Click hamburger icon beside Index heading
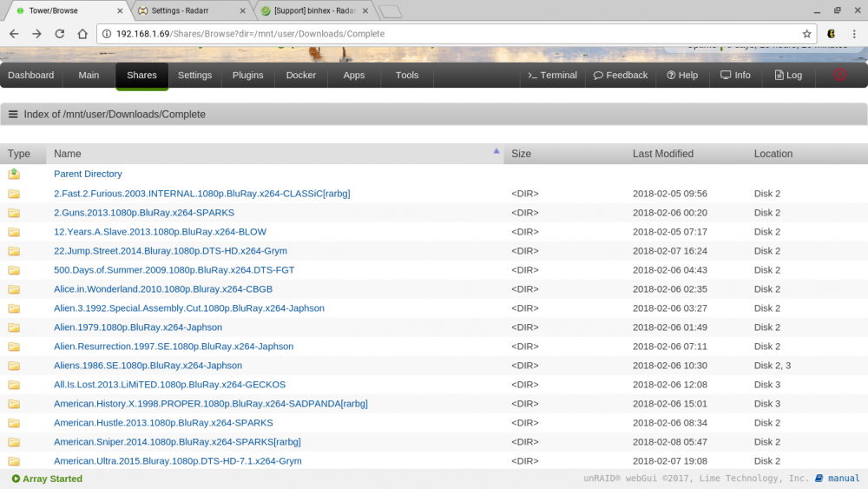 click(x=13, y=114)
